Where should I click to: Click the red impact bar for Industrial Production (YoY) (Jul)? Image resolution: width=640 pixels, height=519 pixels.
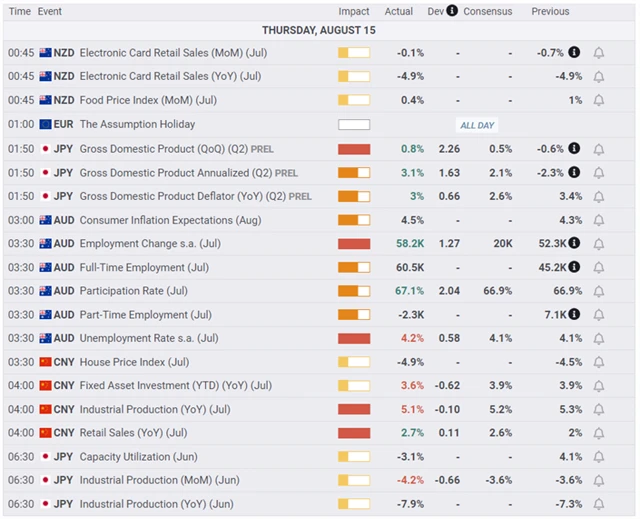(354, 409)
